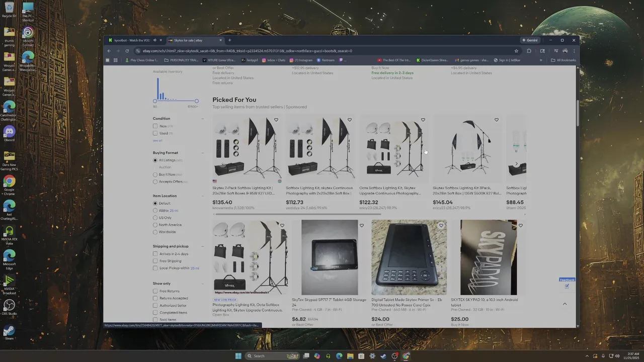Heart the SkyTex Skypad SP717 tablet listing

[x=362, y=226]
